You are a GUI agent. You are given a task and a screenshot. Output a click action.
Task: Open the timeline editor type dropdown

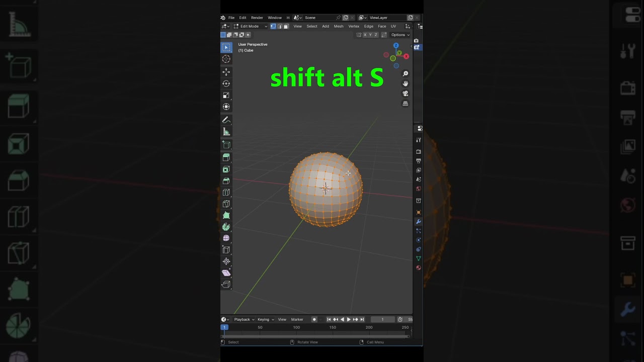[225, 319]
